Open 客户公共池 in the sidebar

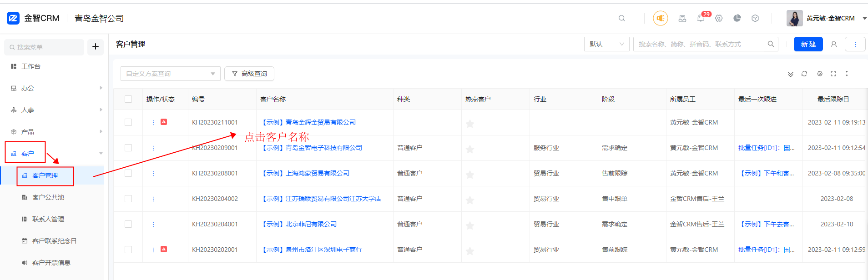[x=48, y=197]
